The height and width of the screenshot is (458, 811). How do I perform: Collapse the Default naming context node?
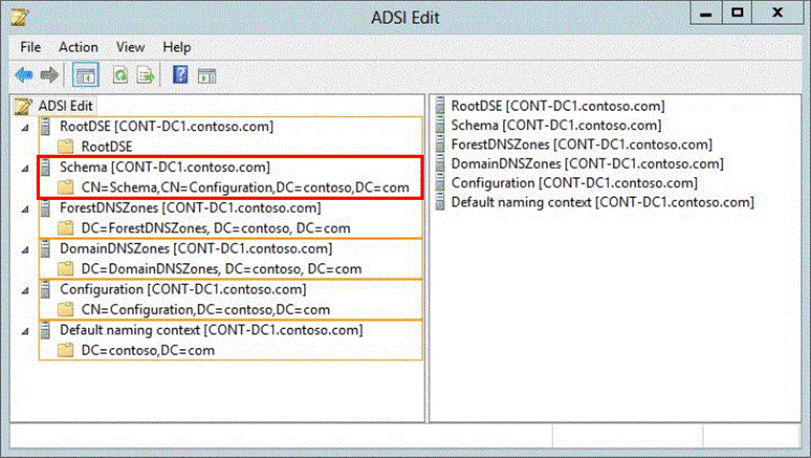click(x=23, y=331)
